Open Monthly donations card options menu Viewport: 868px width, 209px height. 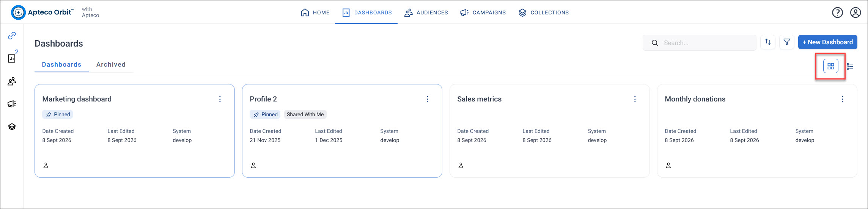tap(843, 99)
